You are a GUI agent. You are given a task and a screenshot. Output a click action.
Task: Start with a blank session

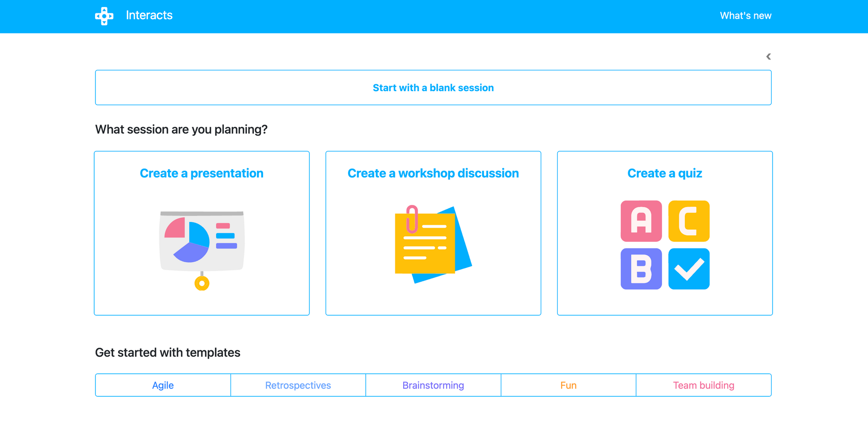click(x=433, y=88)
